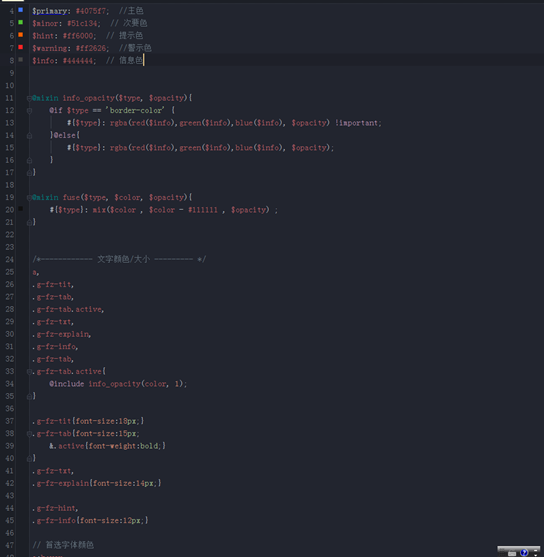Open the green $minor color gutter swatch
The height and width of the screenshot is (557, 544).
click(21, 22)
